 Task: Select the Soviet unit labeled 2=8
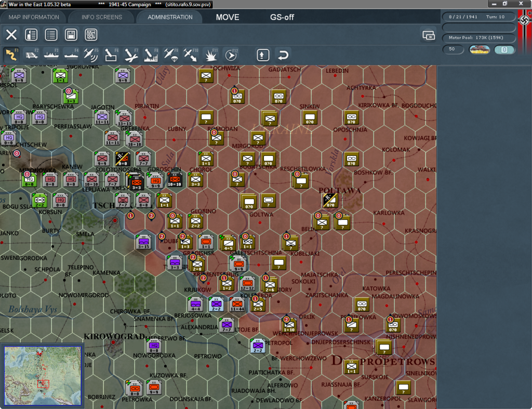click(197, 263)
